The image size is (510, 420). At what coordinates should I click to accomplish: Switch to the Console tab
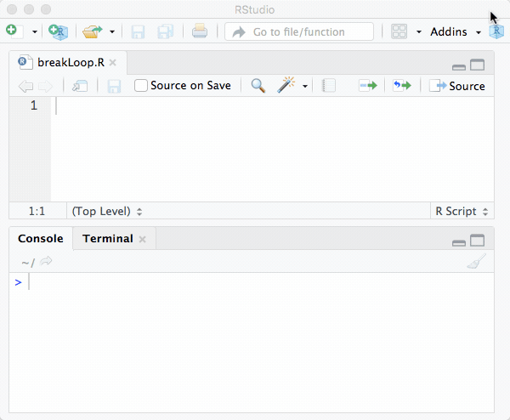41,238
